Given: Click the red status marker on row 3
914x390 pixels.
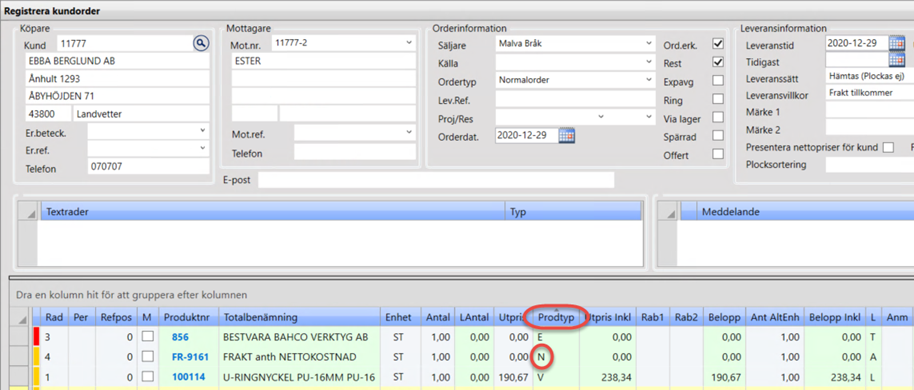Looking at the screenshot, I should tap(36, 337).
